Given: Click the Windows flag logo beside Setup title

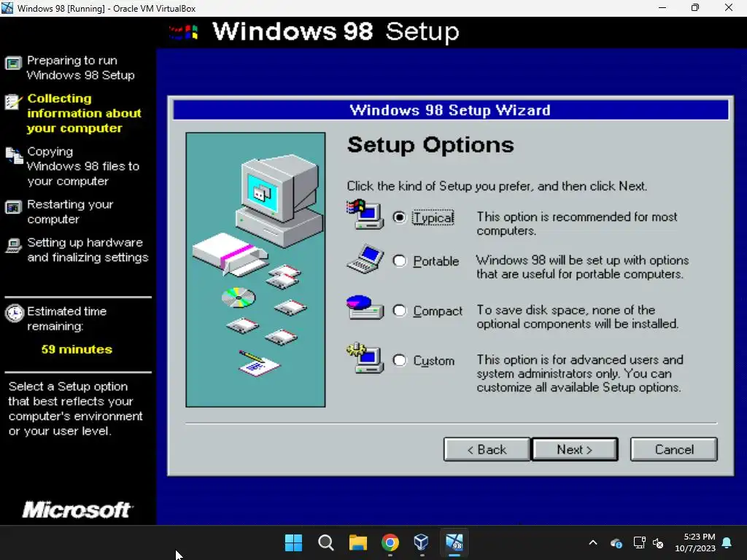Looking at the screenshot, I should point(184,32).
